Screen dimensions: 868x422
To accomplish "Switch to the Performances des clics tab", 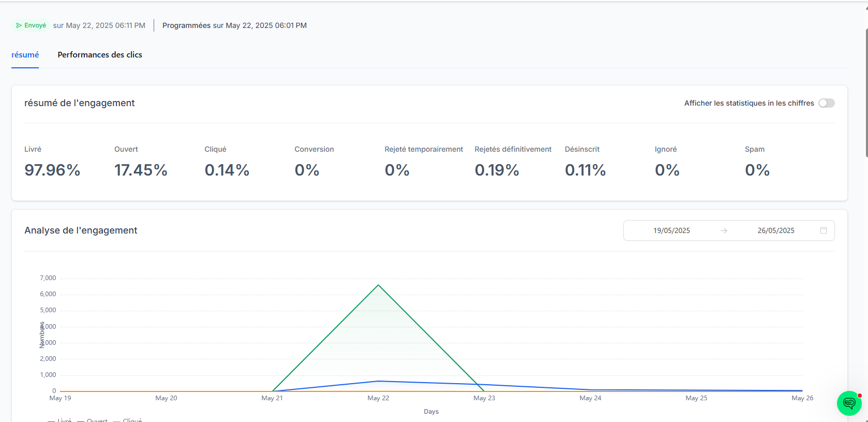I will pos(100,55).
